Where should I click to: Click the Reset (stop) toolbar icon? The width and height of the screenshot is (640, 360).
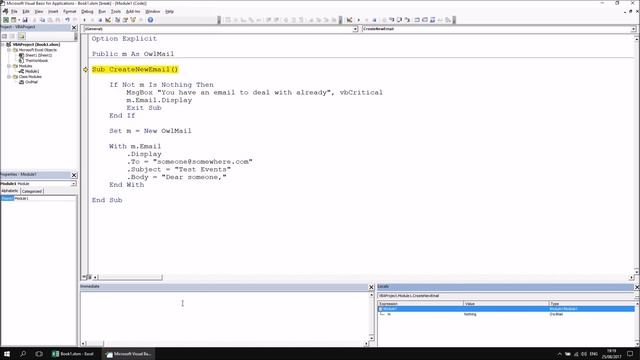click(100, 20)
